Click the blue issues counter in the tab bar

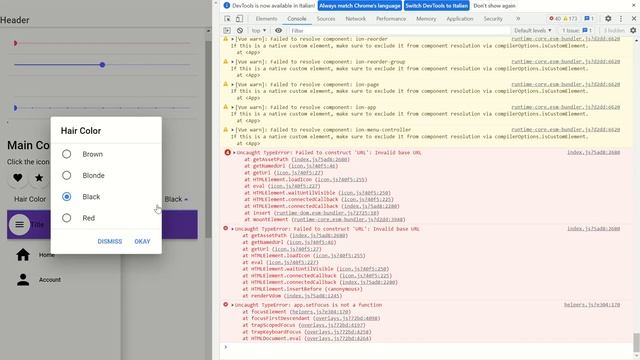click(589, 19)
